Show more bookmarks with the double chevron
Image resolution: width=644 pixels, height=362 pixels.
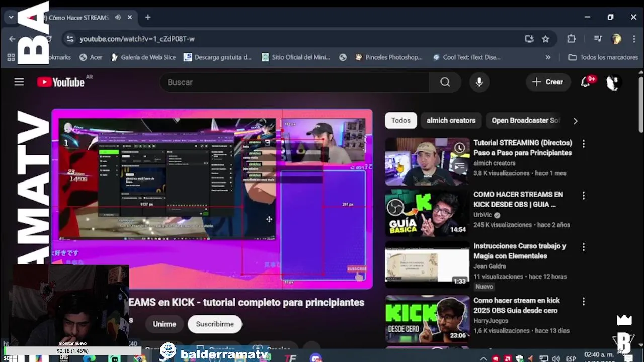click(548, 57)
